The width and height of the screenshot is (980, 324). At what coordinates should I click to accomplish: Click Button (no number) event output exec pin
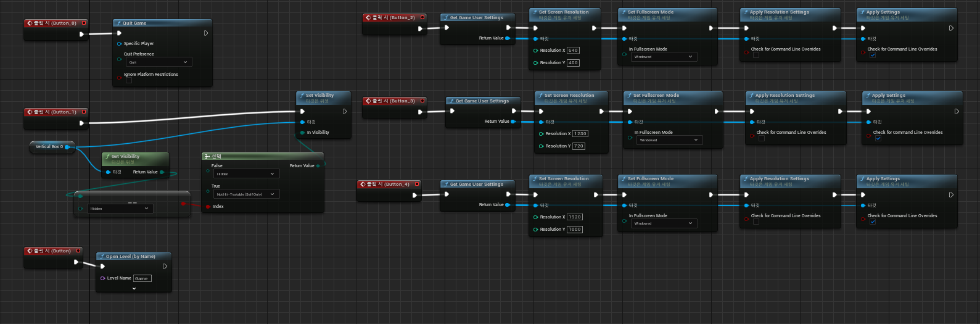76,262
